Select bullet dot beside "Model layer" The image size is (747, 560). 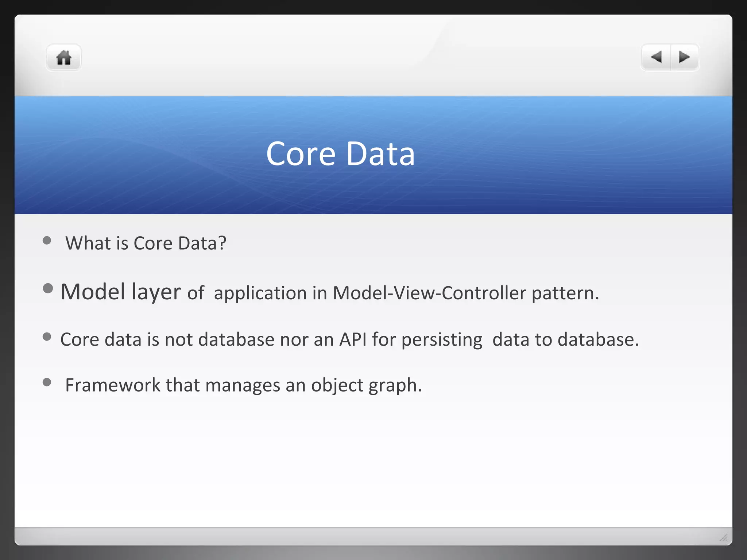pos(48,288)
